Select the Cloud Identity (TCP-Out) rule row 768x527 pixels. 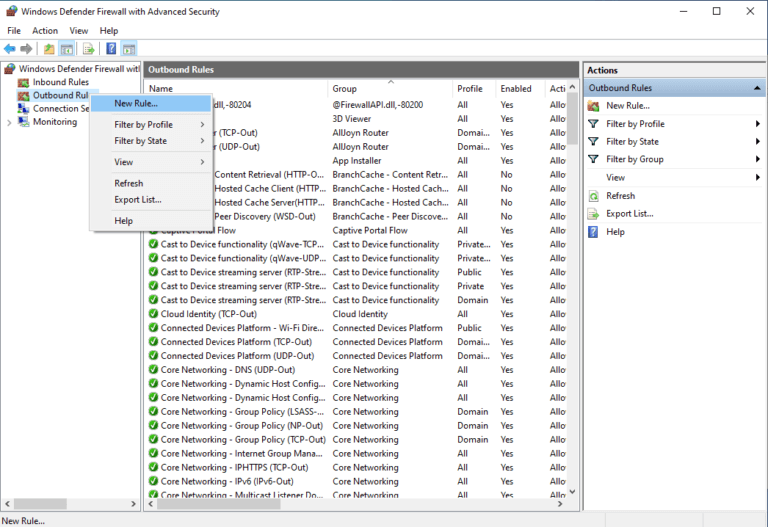pyautogui.click(x=357, y=314)
